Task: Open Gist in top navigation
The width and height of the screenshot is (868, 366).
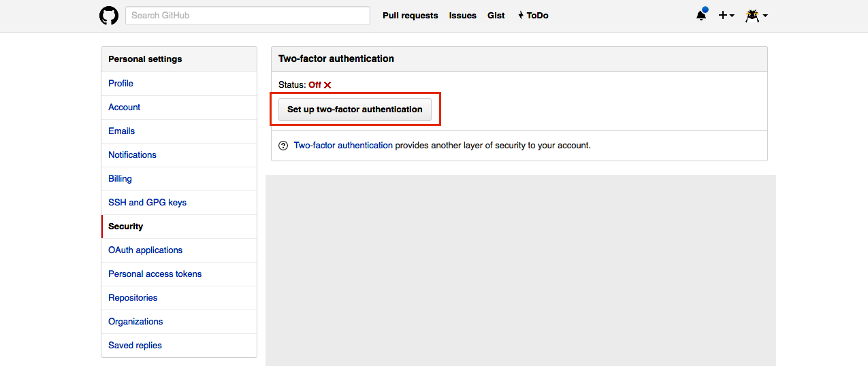Action: pos(496,16)
